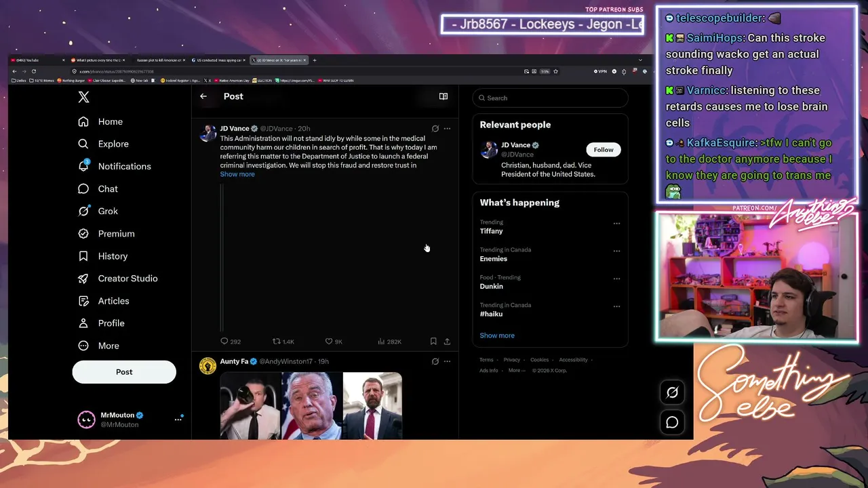Viewport: 868px width, 488px height.
Task: Open options for the Dunkin trend
Action: click(x=616, y=279)
